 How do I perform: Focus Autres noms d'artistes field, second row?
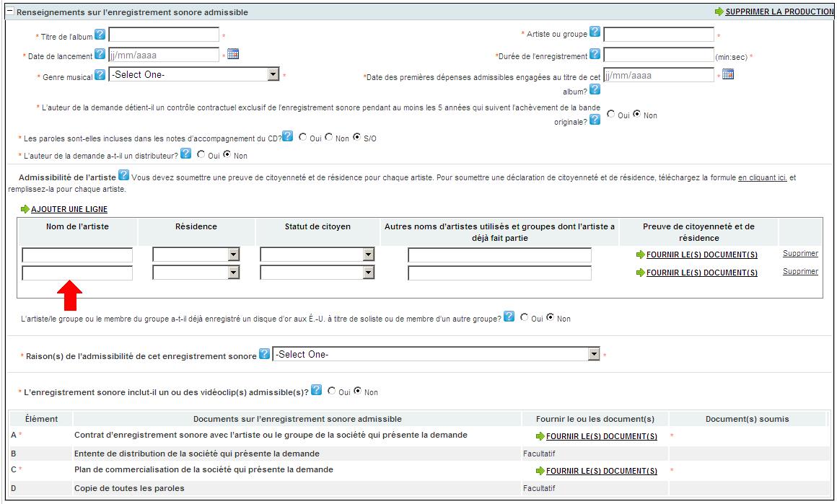499,273
